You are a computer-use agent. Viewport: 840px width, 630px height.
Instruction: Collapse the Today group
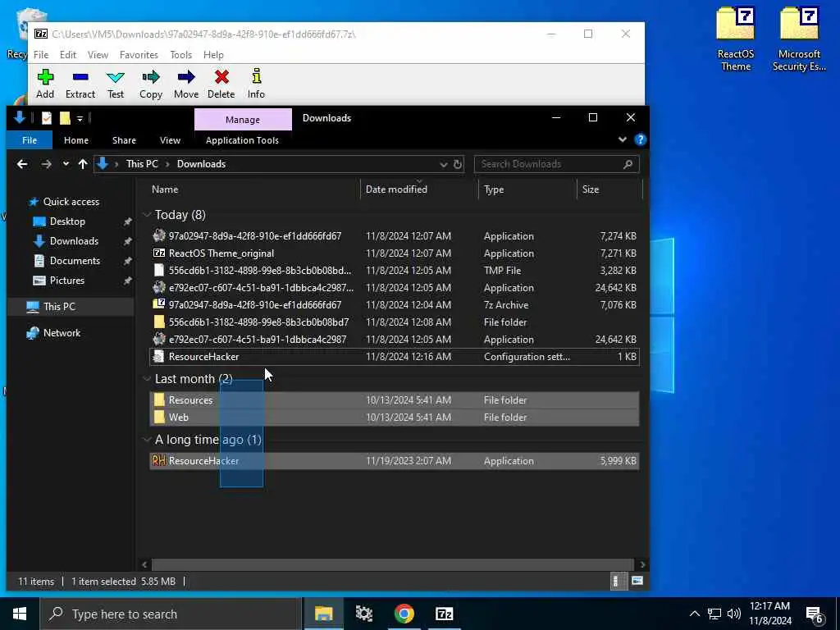coord(146,215)
